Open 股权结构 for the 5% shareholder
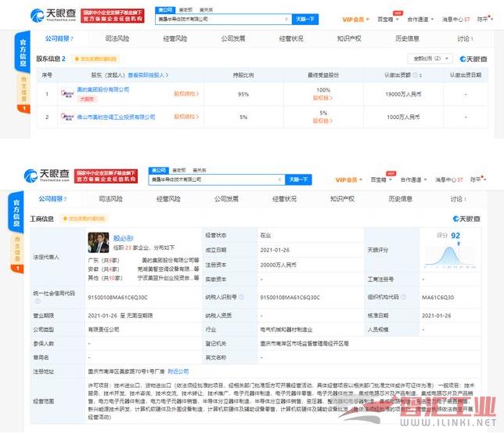The height and width of the screenshot is (434, 504). pyautogui.click(x=186, y=117)
